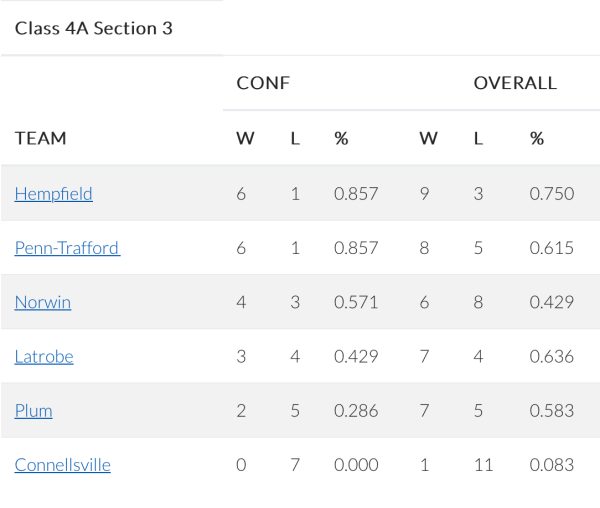Click the CONF group header

click(263, 83)
